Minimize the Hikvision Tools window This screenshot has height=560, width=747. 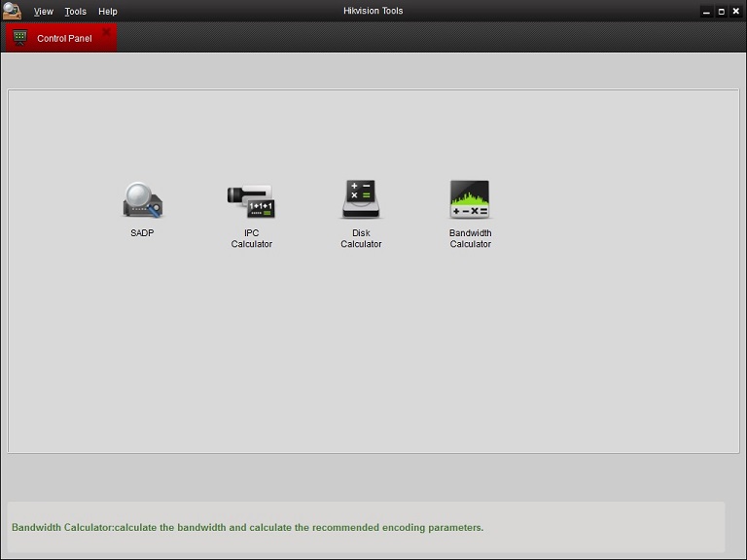pos(706,12)
